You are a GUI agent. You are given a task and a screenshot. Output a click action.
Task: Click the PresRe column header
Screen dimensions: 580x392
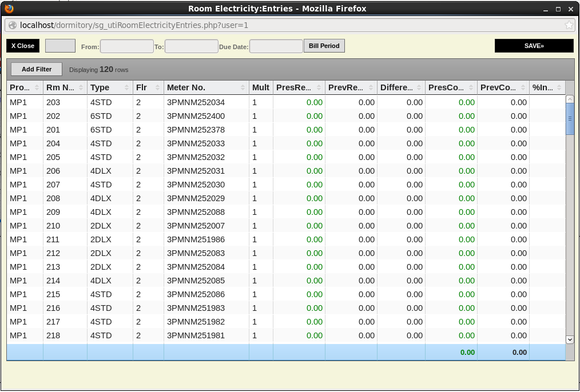(294, 87)
